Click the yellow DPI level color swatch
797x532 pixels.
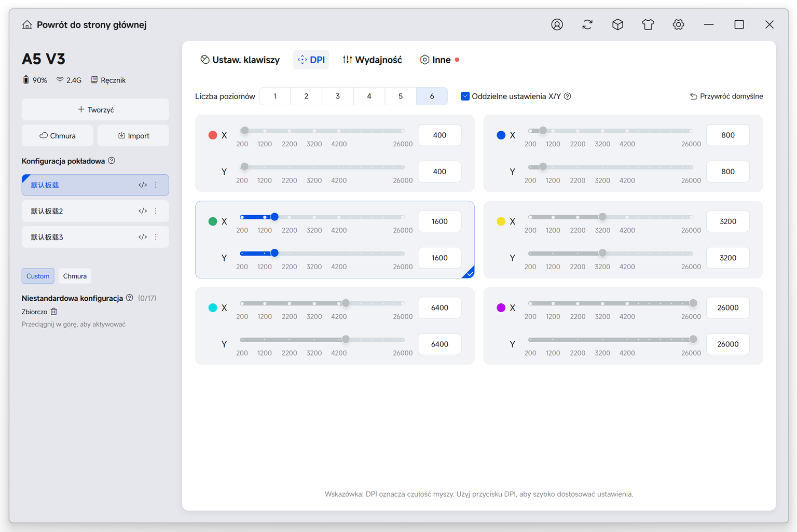(501, 221)
